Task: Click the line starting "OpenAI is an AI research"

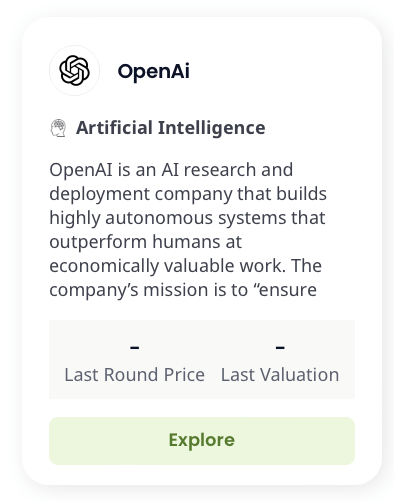Action: (x=171, y=170)
